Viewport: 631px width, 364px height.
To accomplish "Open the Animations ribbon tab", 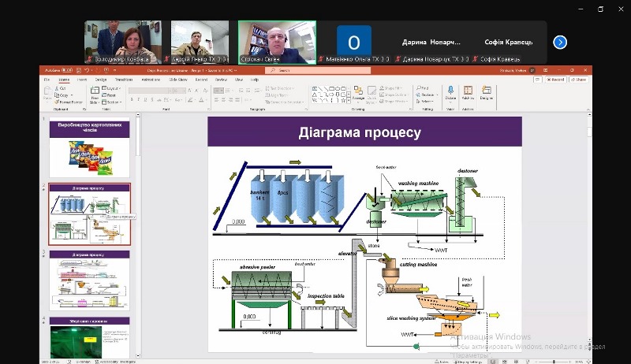I will pos(151,80).
